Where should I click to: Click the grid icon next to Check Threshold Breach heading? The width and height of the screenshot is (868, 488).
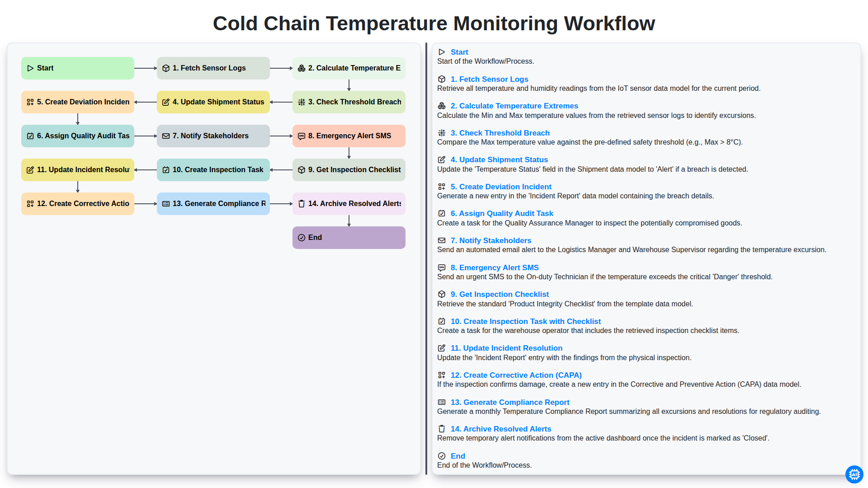click(442, 133)
